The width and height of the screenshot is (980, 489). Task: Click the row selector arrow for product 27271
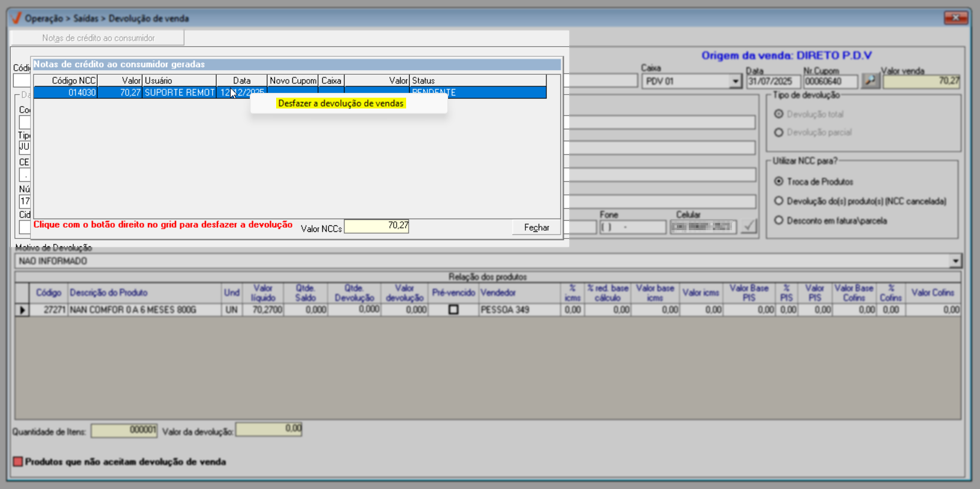[22, 310]
